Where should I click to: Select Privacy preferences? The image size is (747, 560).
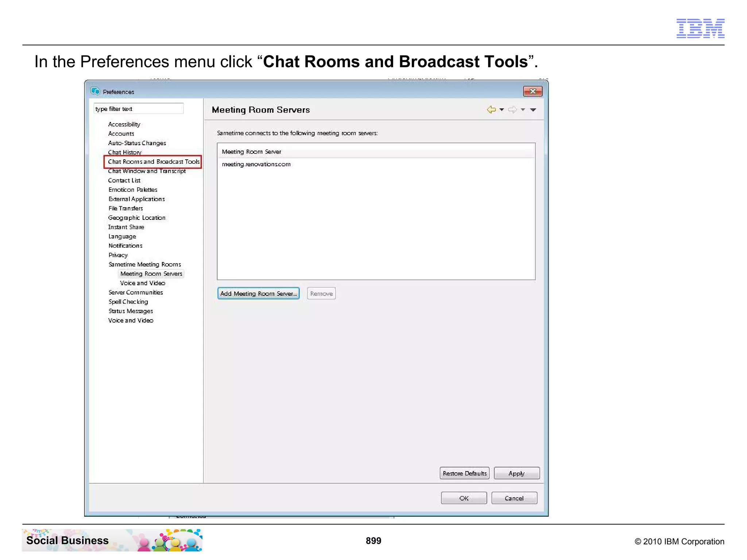pos(118,255)
